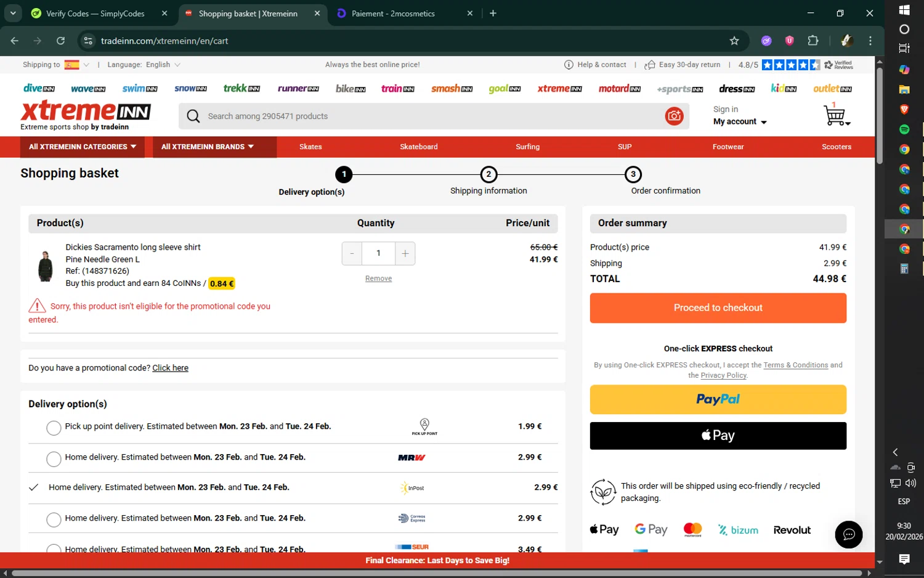Open the bikeinn store logo
The image size is (924, 578).
click(x=351, y=89)
